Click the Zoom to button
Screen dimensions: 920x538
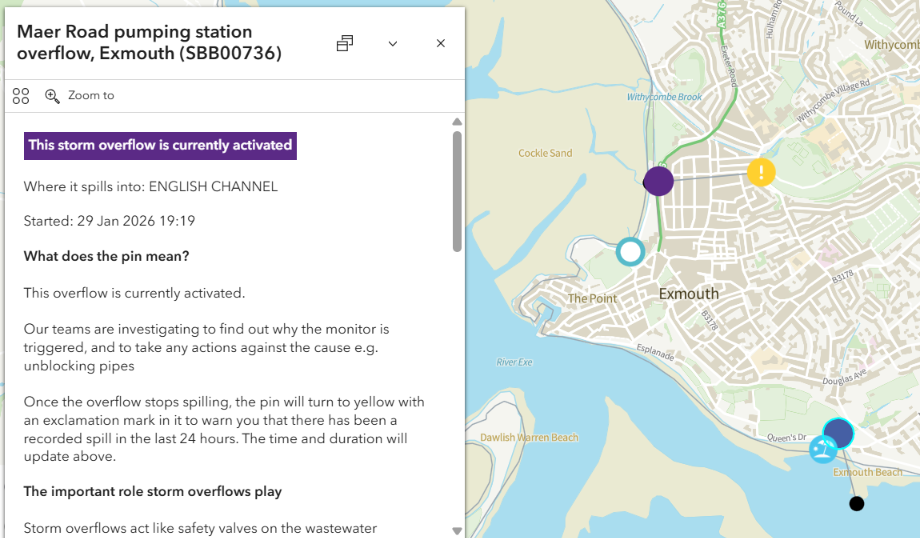click(x=80, y=96)
